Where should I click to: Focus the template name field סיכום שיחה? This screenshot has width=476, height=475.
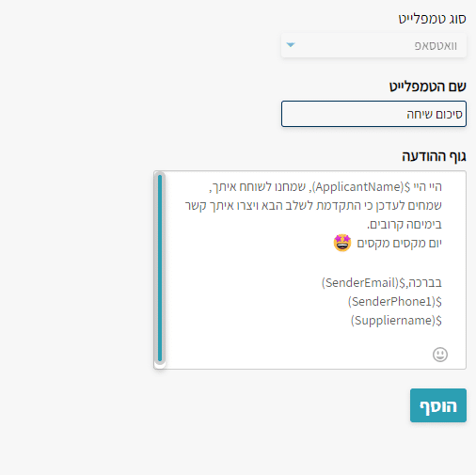tap(373, 114)
